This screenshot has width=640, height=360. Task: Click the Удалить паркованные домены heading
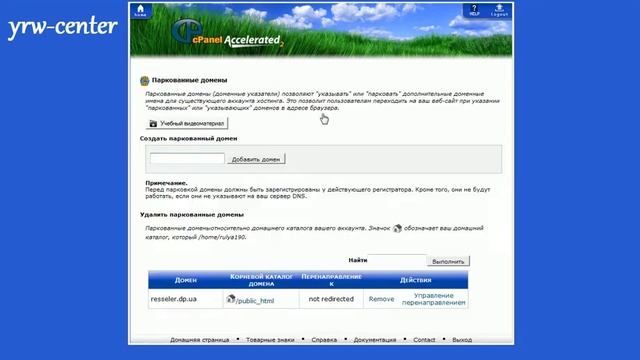192,214
